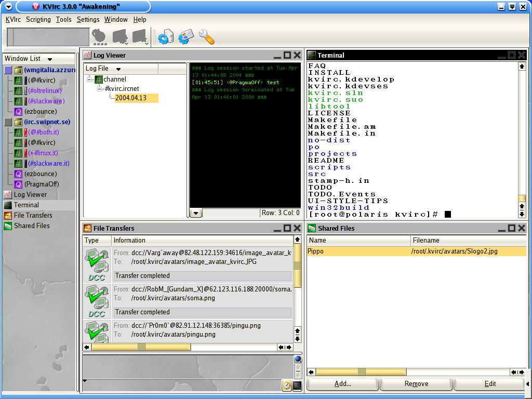Select the wmgitalia.azzurra console in Window List
Image resolution: width=532 pixels, height=399 pixels.
coord(49,70)
